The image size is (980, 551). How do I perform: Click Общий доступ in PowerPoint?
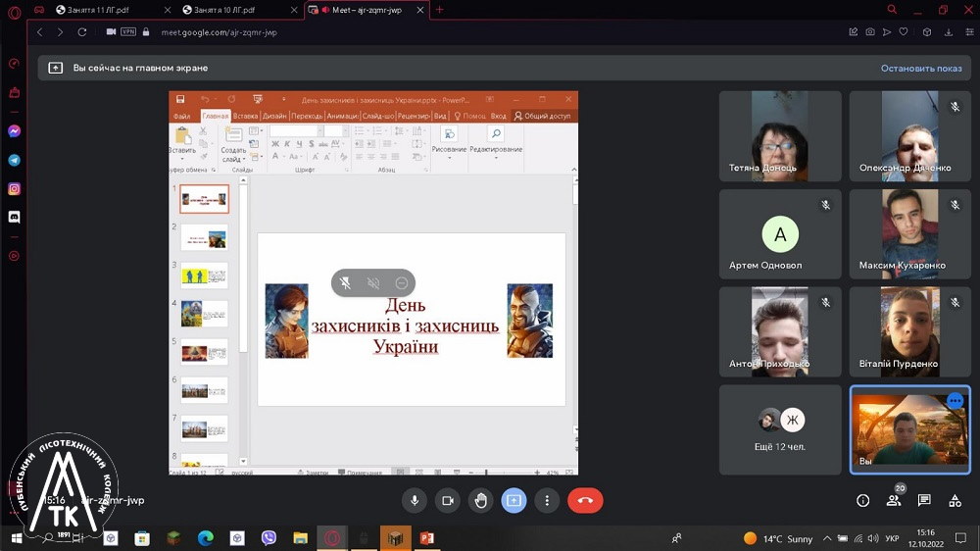543,117
